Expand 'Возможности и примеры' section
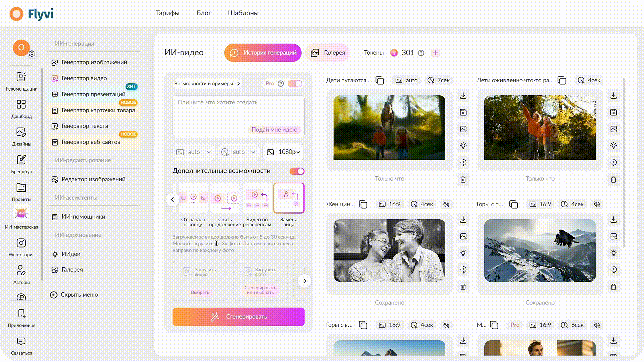Screen dimensions: 644x362 [x=207, y=84]
